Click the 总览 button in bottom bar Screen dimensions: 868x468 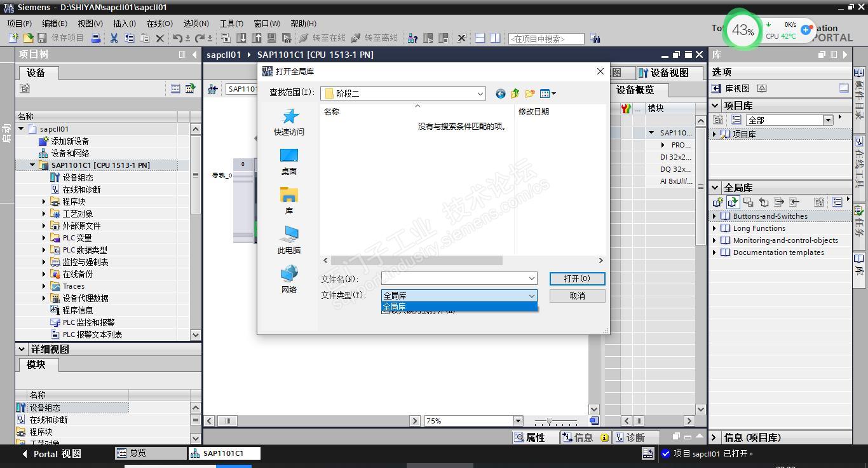coord(151,453)
